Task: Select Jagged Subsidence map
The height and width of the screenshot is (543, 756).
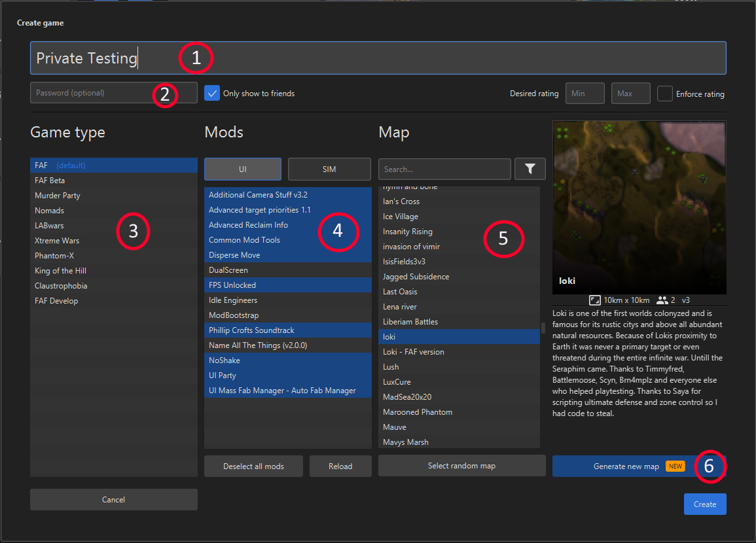Action: pyautogui.click(x=459, y=277)
